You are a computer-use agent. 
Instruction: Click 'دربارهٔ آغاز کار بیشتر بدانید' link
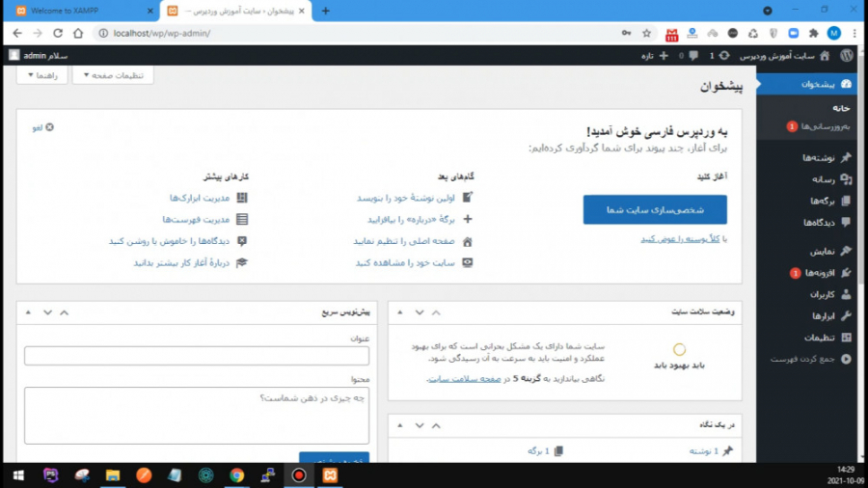click(181, 263)
